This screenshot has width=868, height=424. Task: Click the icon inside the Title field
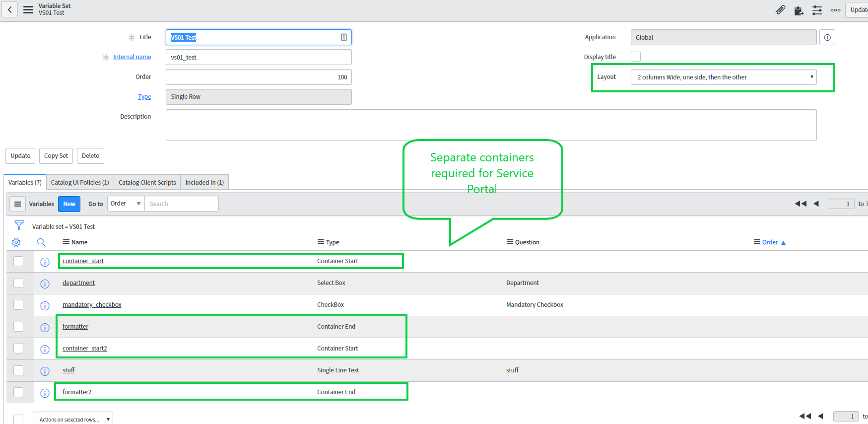(x=344, y=37)
